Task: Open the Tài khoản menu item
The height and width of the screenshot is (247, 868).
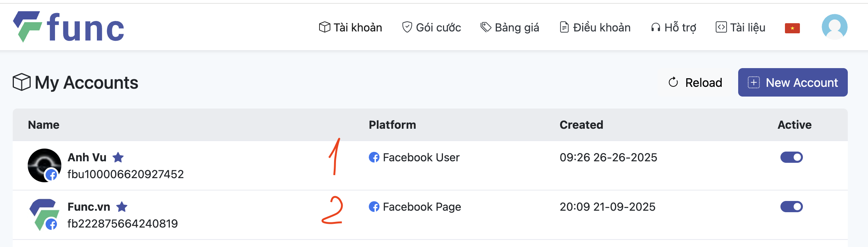Action: point(351,27)
